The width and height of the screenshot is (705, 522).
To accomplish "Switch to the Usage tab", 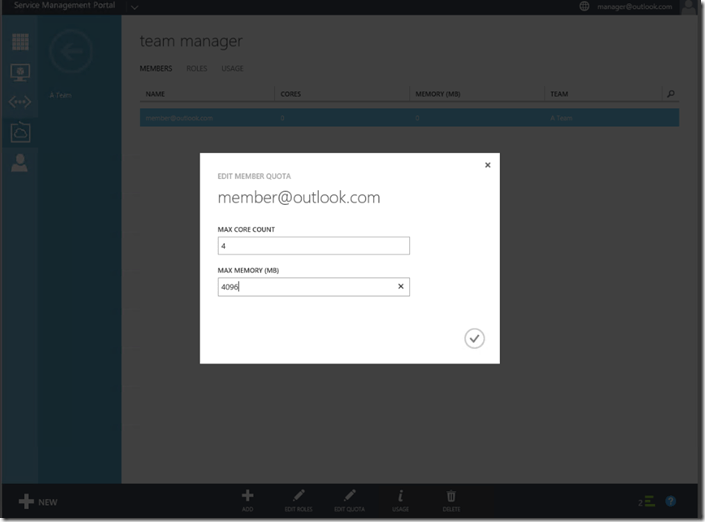I will pyautogui.click(x=232, y=69).
